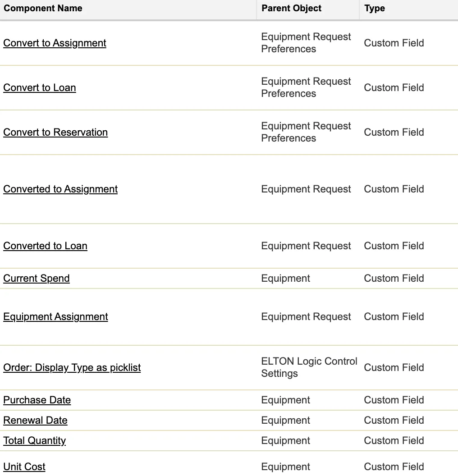Open the Equipment Assignment link
Viewport: 458px width, 476px height.
55,316
